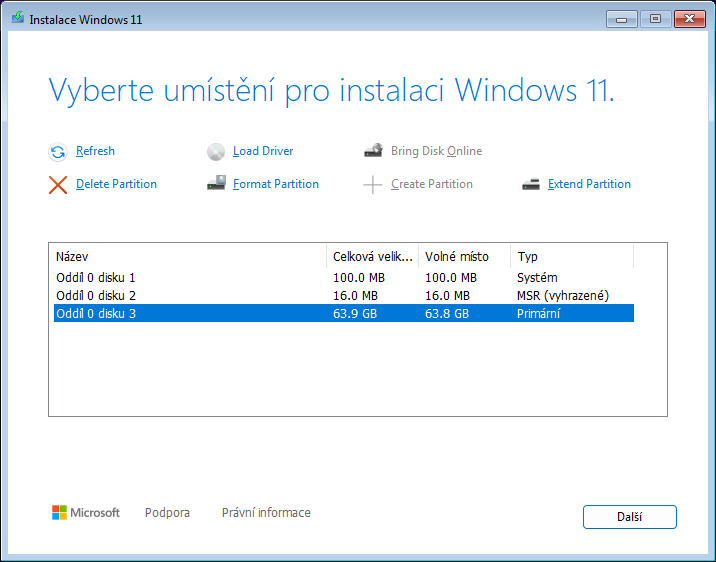Open the Podpora link
Screen dimensions: 716x562
167,512
